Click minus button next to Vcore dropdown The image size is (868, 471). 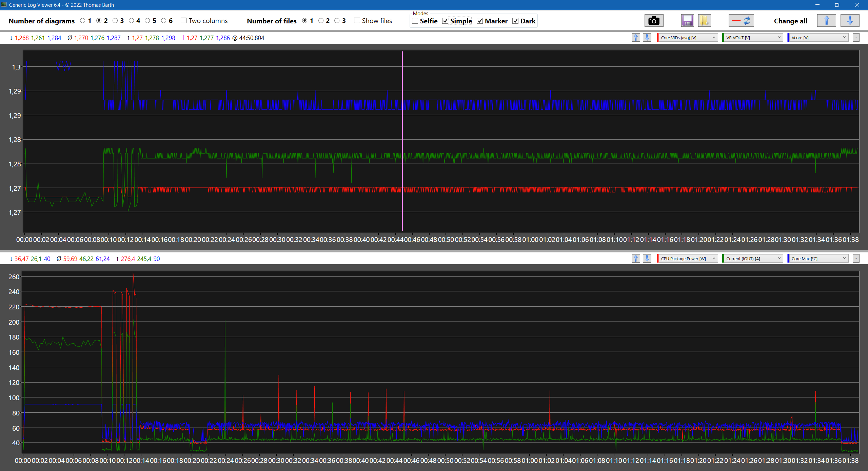pos(856,38)
